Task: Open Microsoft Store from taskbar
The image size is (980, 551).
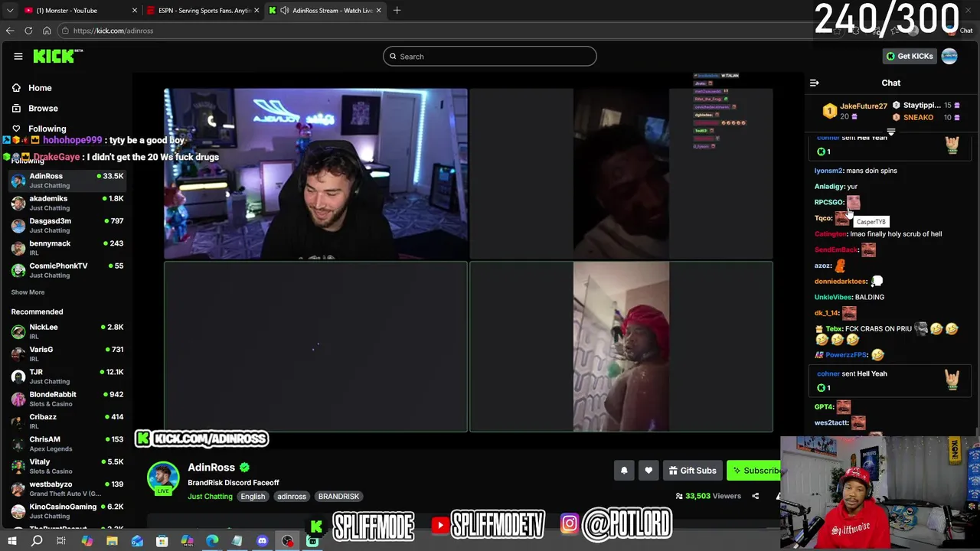Action: coord(162,541)
